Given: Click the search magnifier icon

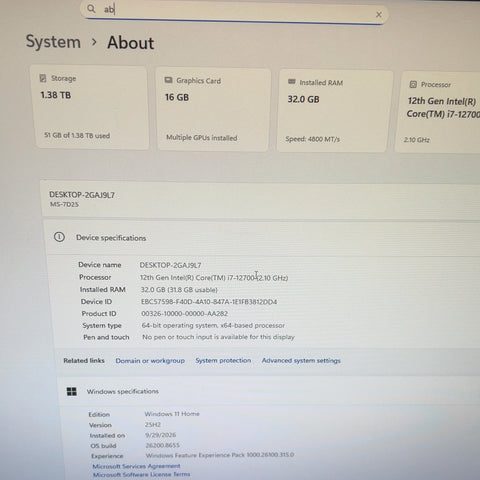Looking at the screenshot, I should coord(91,8).
